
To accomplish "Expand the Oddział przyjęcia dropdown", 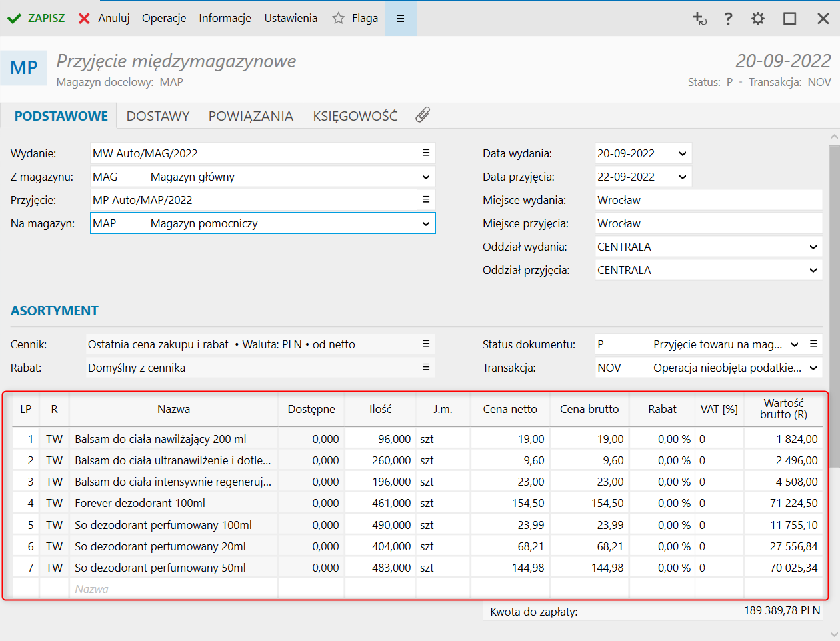I will 813,271.
